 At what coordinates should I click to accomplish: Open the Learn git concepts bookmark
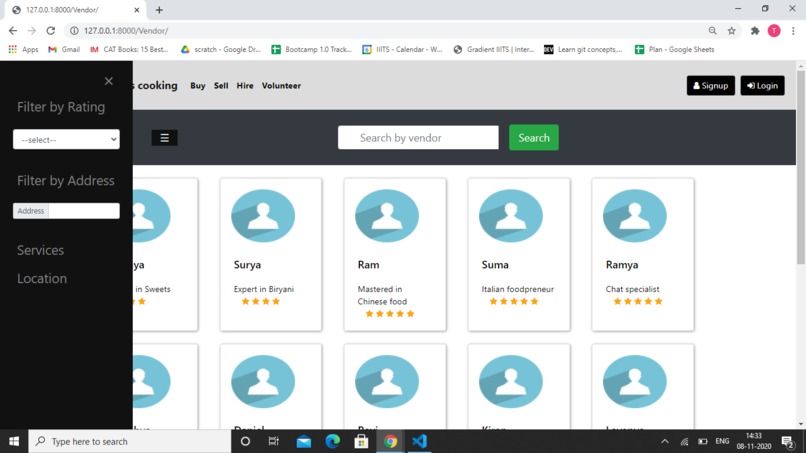pyautogui.click(x=583, y=49)
